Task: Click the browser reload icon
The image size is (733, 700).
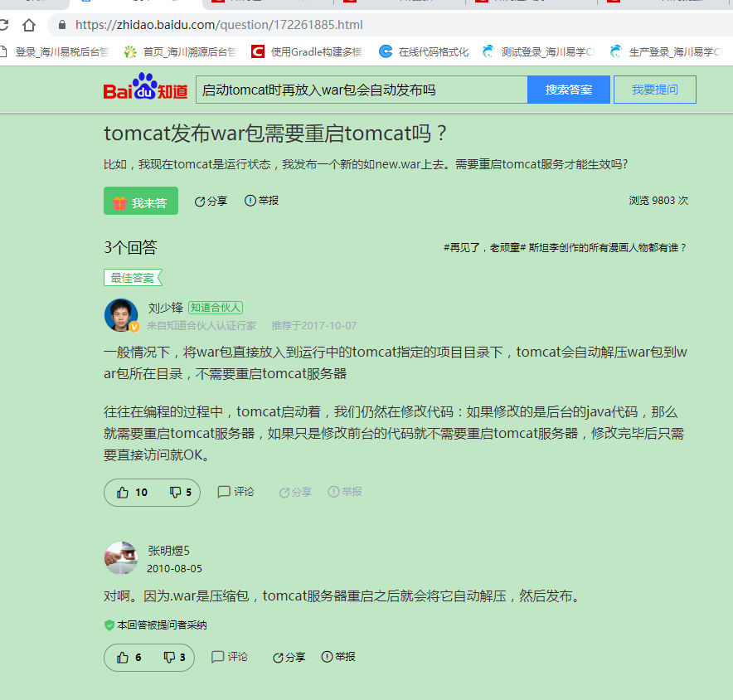Action: 4,25
